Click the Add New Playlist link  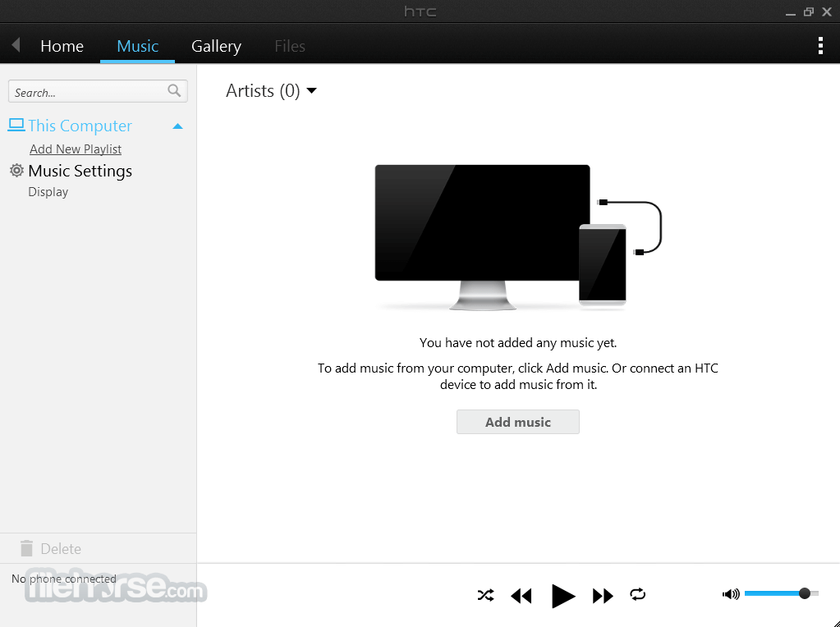[x=76, y=149]
